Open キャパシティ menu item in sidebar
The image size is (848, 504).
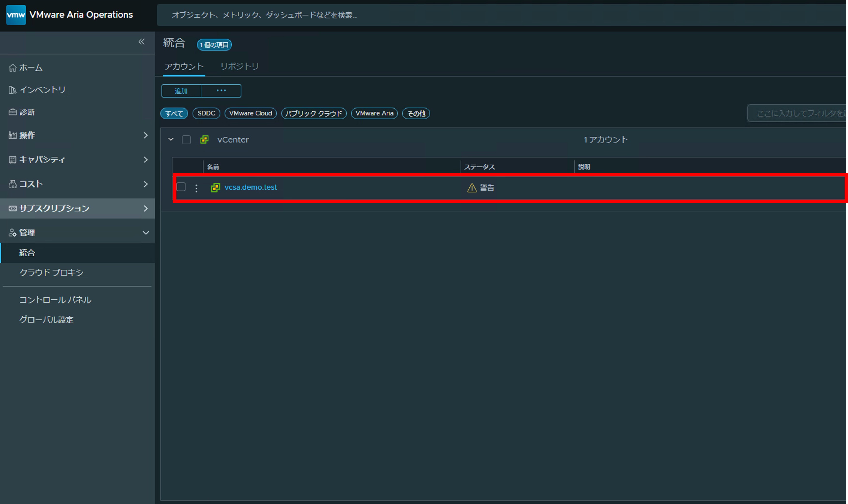coord(77,160)
